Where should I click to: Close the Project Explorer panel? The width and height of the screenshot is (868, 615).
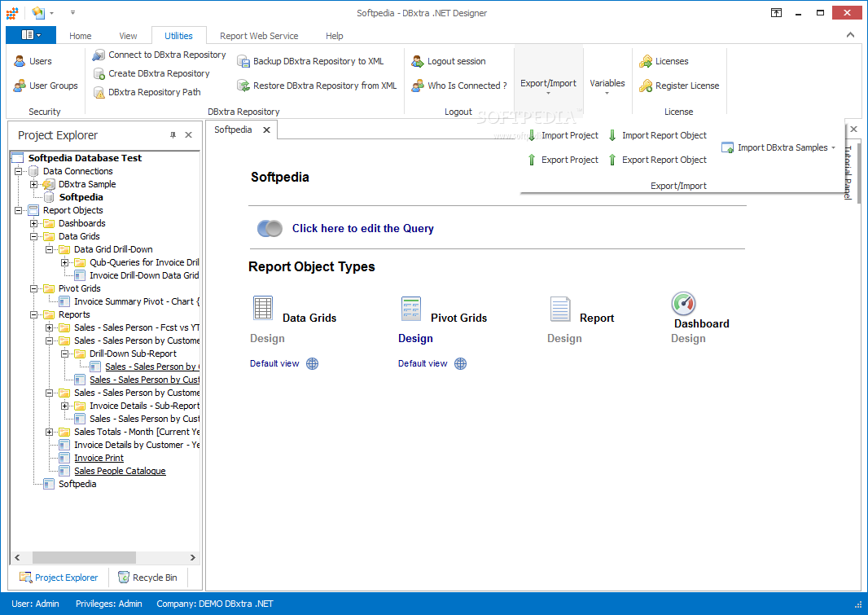188,135
